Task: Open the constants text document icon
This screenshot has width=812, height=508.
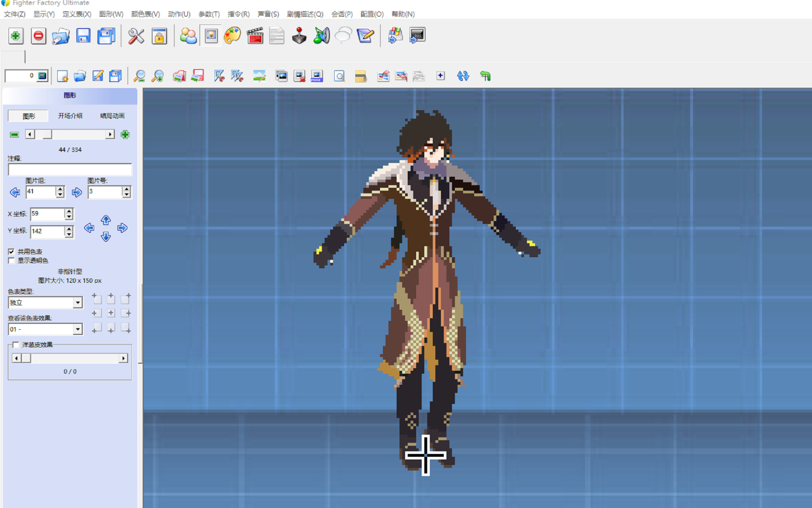Action: (277, 36)
